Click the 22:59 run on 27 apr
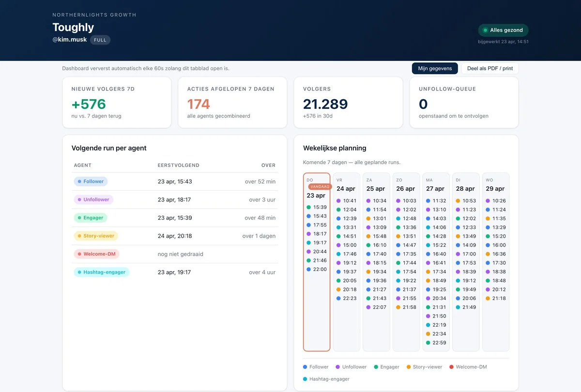 pyautogui.click(x=437, y=343)
